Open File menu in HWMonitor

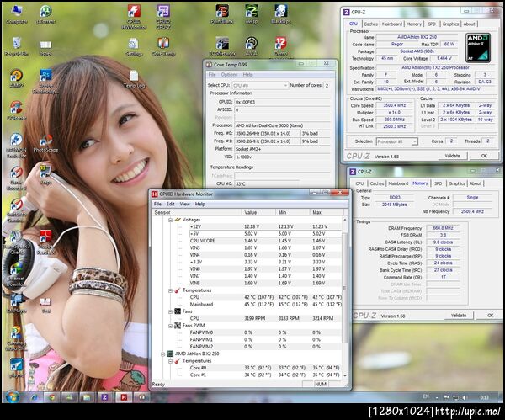157,204
